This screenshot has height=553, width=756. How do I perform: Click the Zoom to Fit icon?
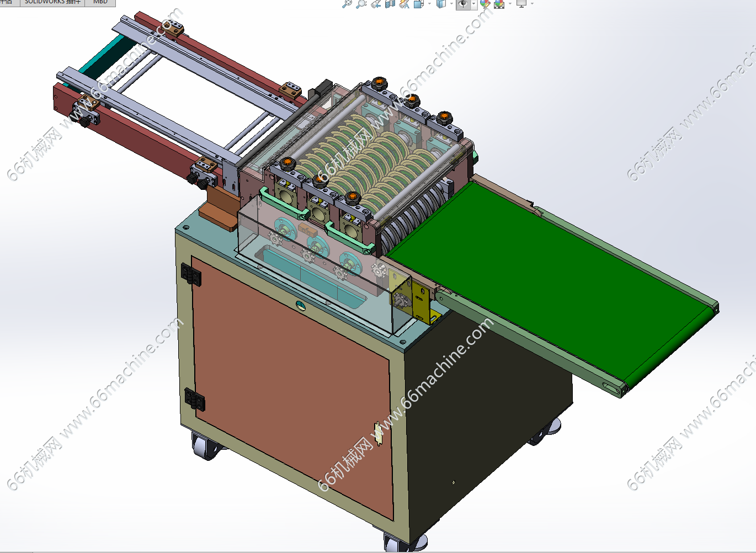347,3
